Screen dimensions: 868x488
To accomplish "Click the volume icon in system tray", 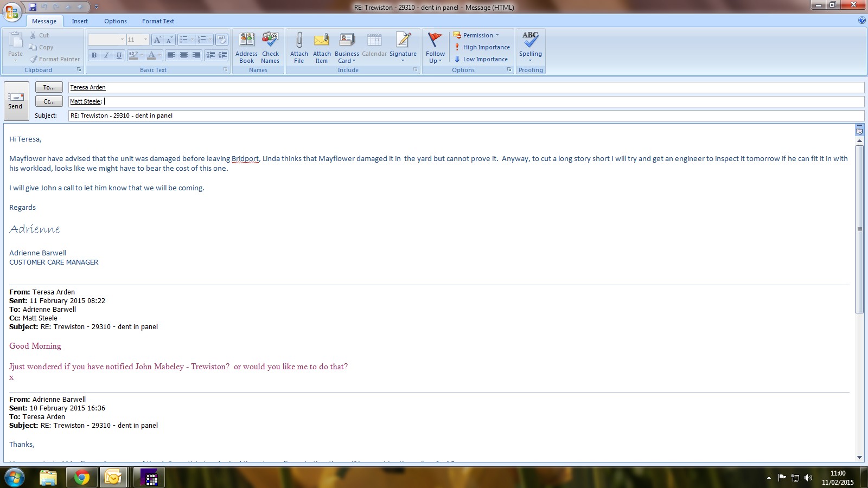I will click(808, 478).
